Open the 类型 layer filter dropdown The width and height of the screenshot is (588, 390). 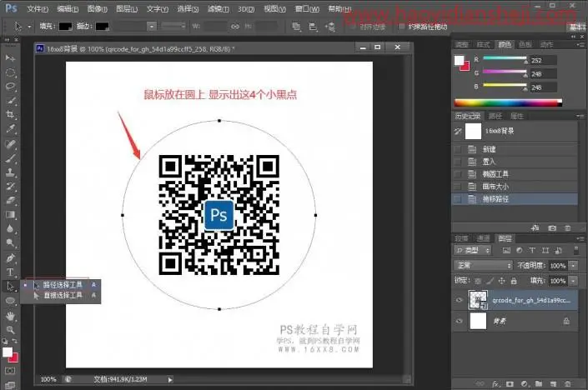coord(473,250)
